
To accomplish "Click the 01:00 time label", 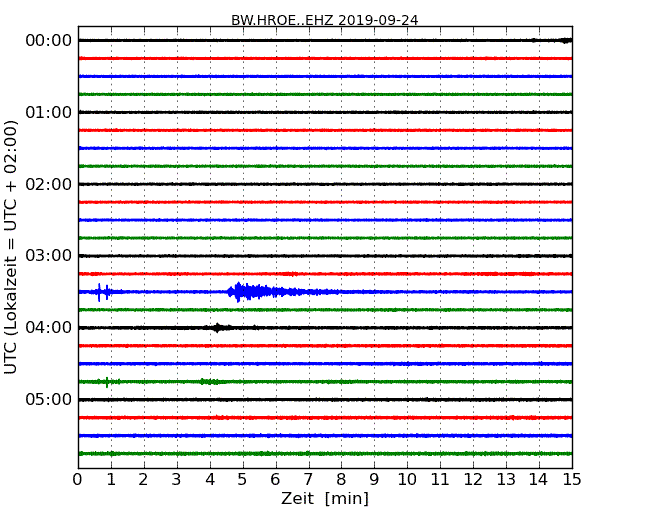I will tap(49, 112).
